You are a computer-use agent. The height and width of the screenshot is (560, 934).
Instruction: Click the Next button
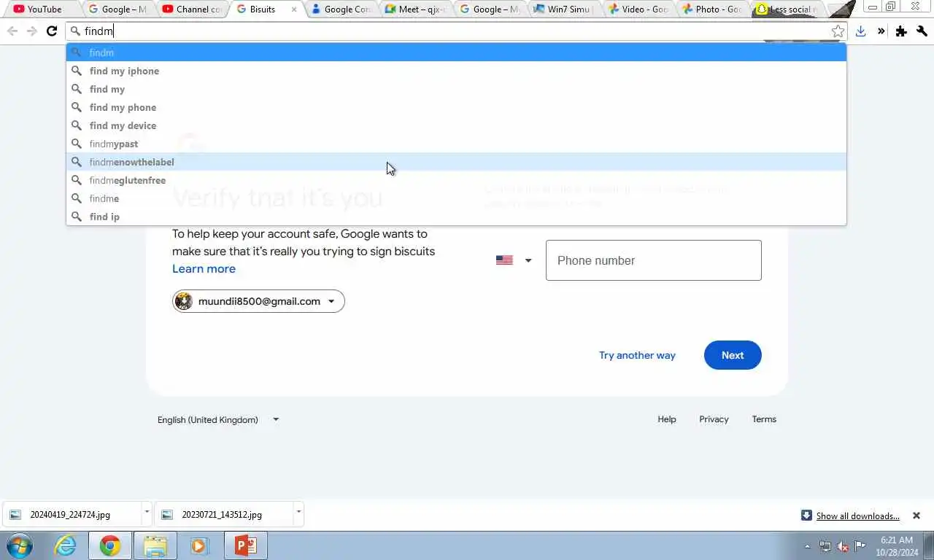pyautogui.click(x=733, y=355)
